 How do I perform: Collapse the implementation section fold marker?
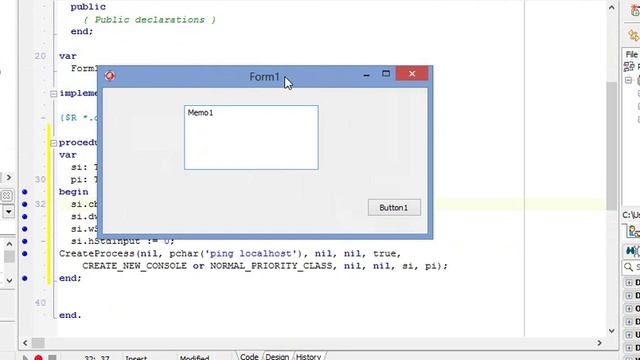pos(53,94)
